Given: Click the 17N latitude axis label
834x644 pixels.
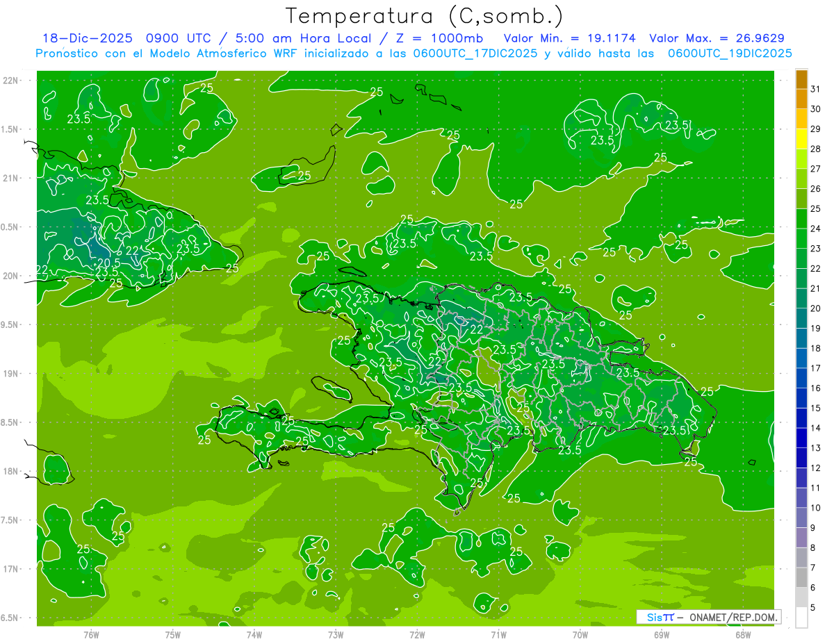Looking at the screenshot, I should click(12, 569).
